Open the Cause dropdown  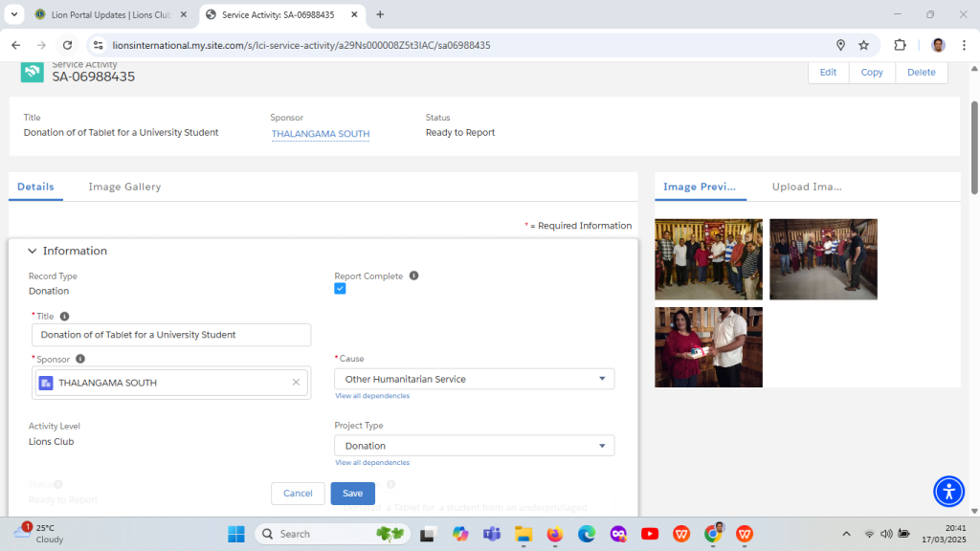click(x=475, y=379)
